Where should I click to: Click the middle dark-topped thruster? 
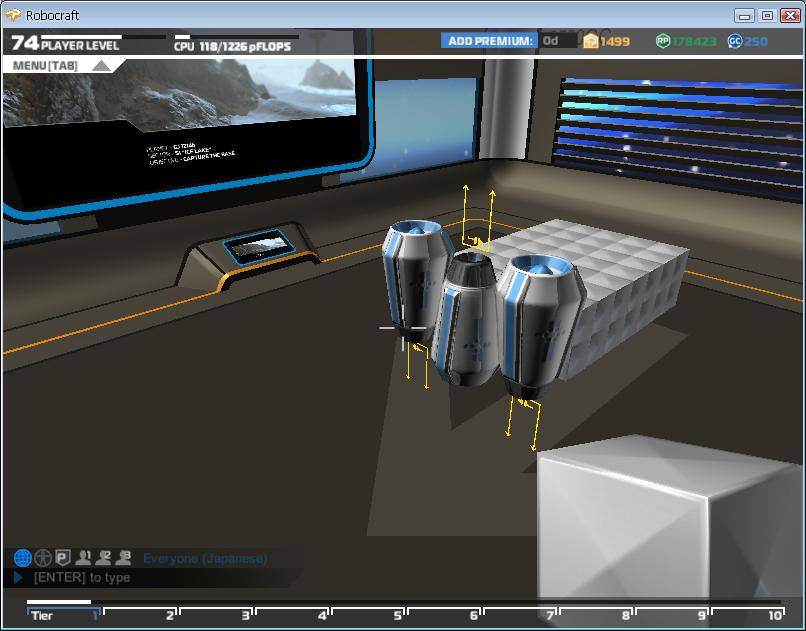[468, 319]
